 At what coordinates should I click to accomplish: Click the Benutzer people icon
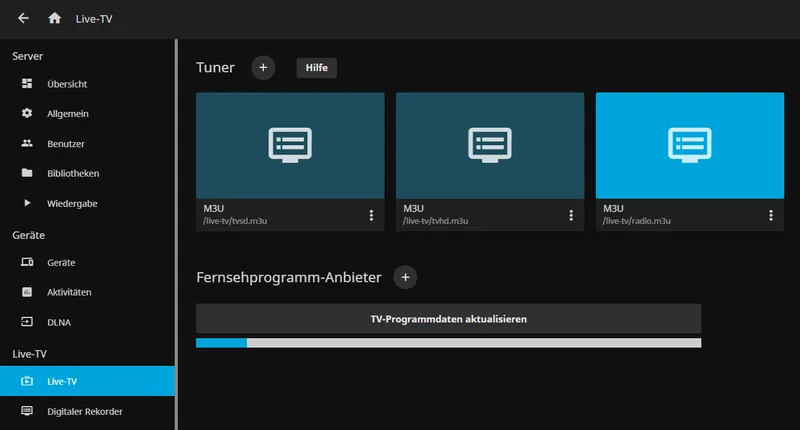(27, 143)
